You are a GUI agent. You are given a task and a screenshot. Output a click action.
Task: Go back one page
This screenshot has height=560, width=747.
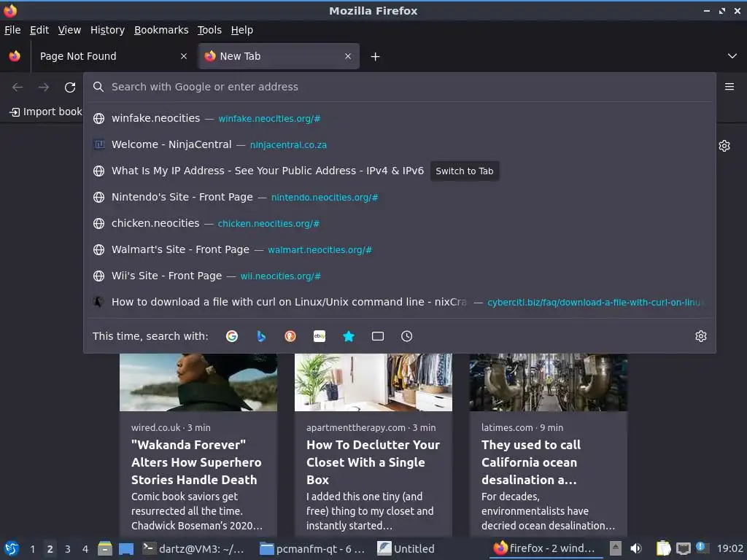click(x=18, y=87)
